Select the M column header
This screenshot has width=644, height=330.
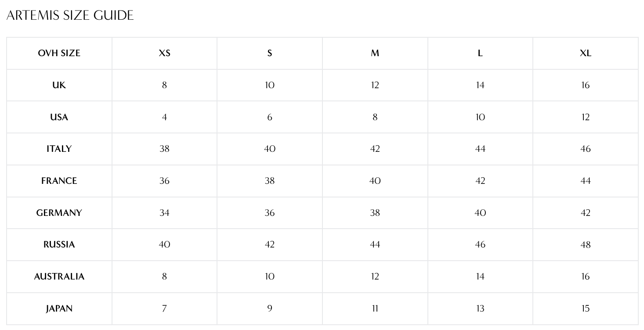tap(375, 53)
